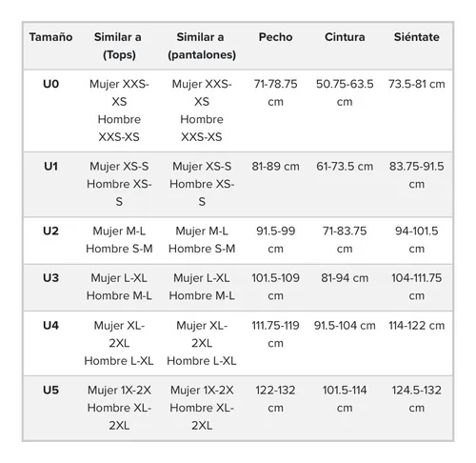Click the U3 size label
This screenshot has height=463, width=476.
(50, 278)
